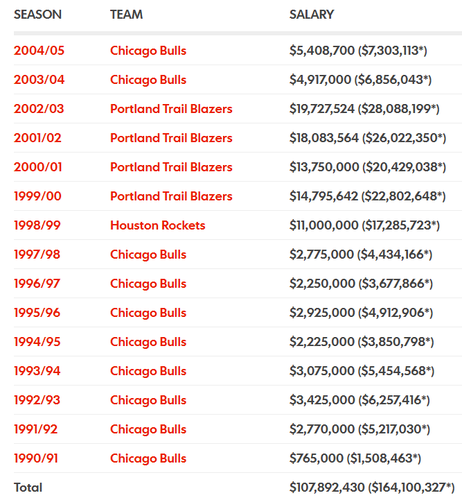
Task: Select the 2002/03 season link
Action: 39,109
